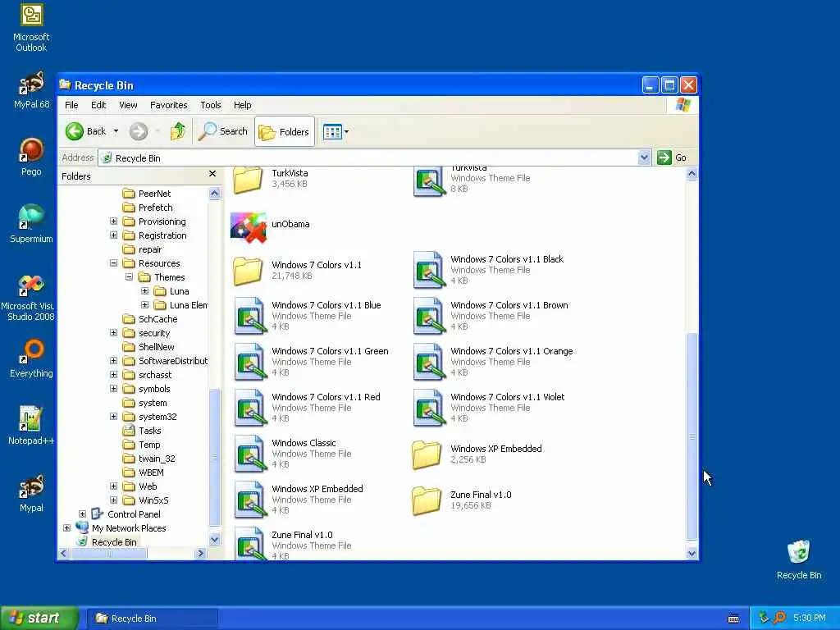Open Back history dropdown arrow
Viewport: 840px width, 630px height.
[116, 131]
